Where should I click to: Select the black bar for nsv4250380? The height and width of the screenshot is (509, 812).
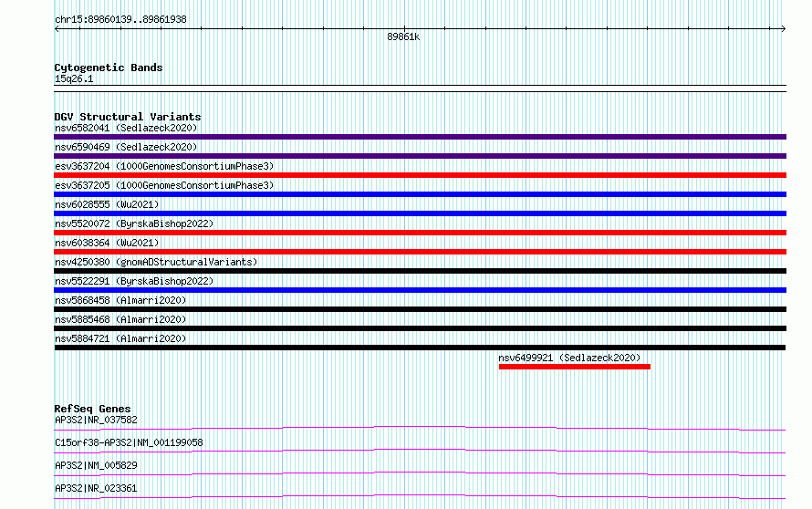(420, 271)
